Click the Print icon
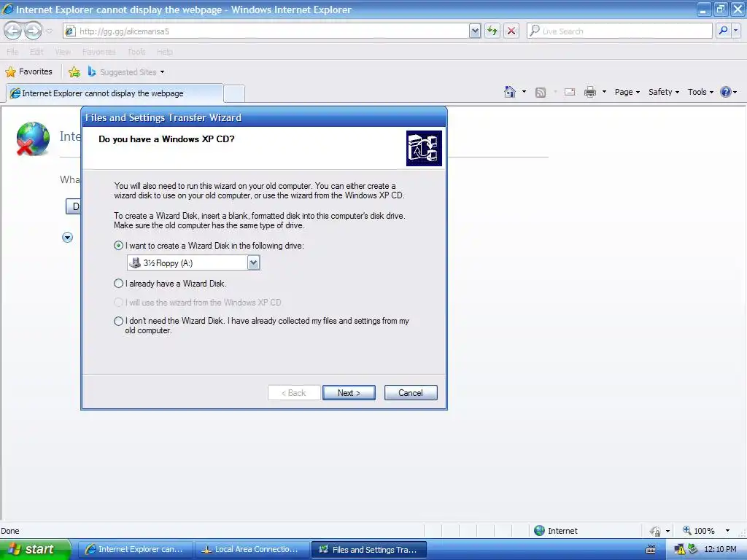Screen dimensions: 747x560 tap(589, 92)
